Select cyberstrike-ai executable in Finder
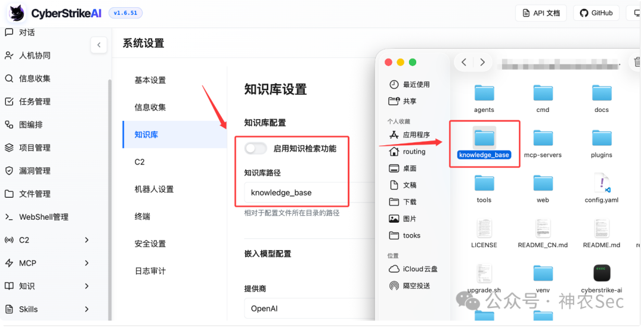Image resolution: width=644 pixels, height=327 pixels. click(602, 273)
